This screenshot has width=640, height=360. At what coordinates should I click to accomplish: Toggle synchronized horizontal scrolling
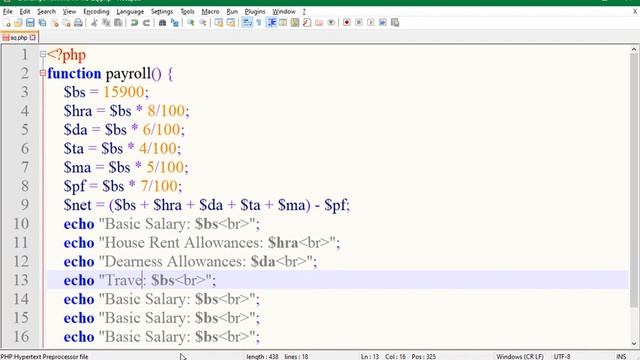(231, 23)
